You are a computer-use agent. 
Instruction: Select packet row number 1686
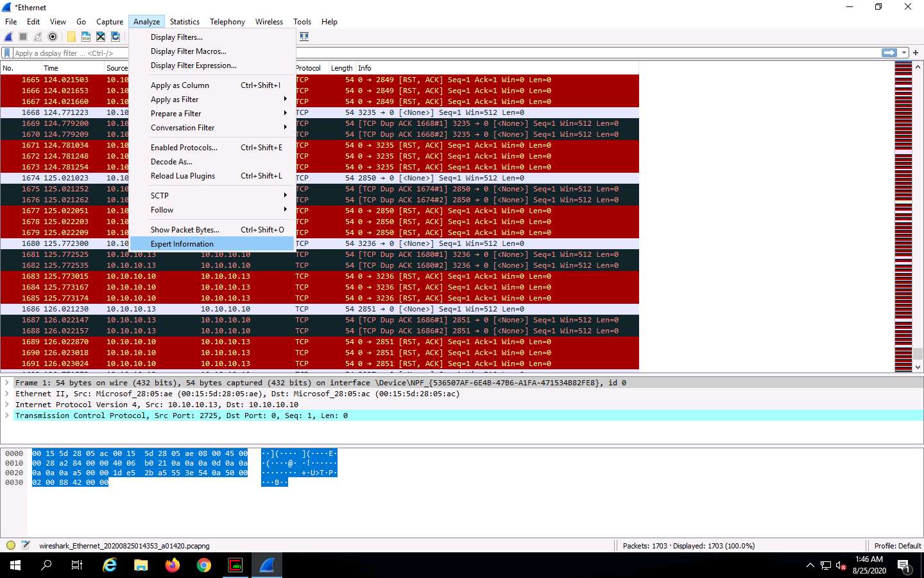320,309
